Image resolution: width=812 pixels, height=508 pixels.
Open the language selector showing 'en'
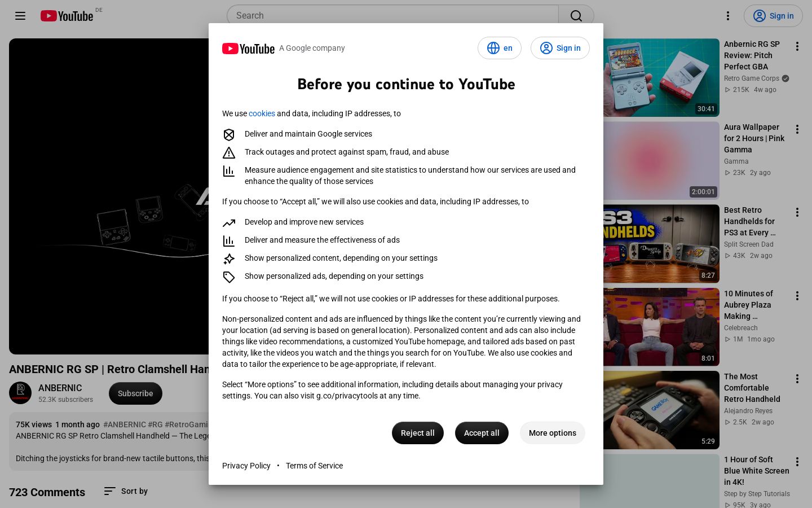500,48
